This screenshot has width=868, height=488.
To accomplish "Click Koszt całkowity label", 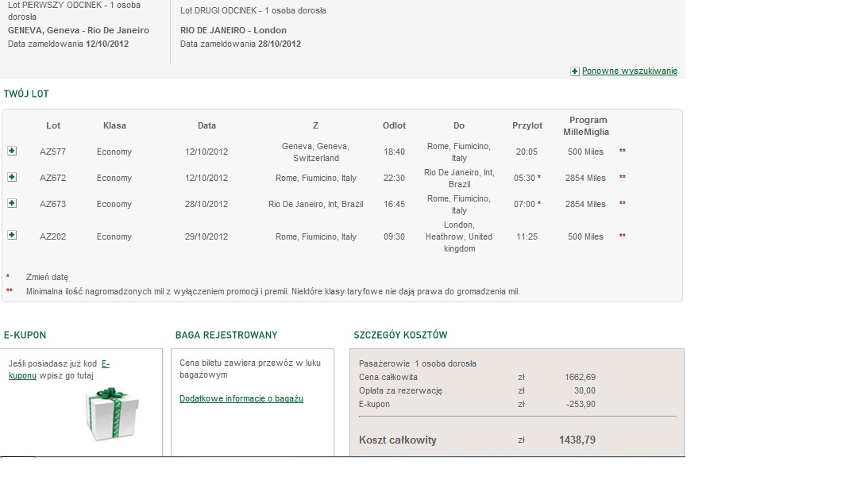I will [397, 440].
